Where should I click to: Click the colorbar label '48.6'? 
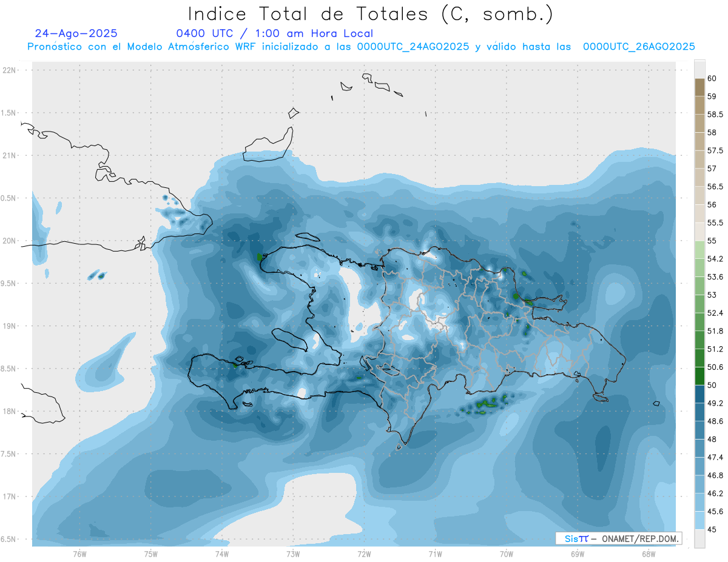(x=715, y=421)
